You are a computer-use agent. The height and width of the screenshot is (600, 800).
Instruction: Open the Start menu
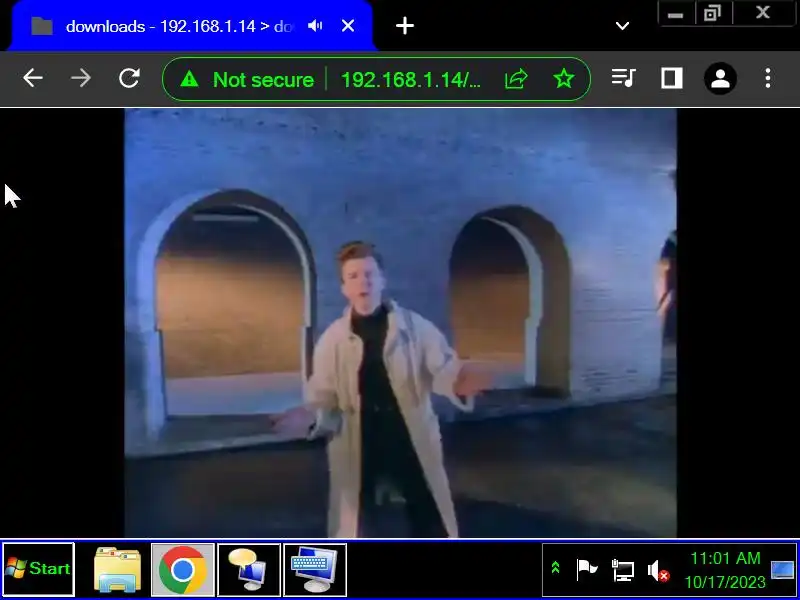click(39, 569)
